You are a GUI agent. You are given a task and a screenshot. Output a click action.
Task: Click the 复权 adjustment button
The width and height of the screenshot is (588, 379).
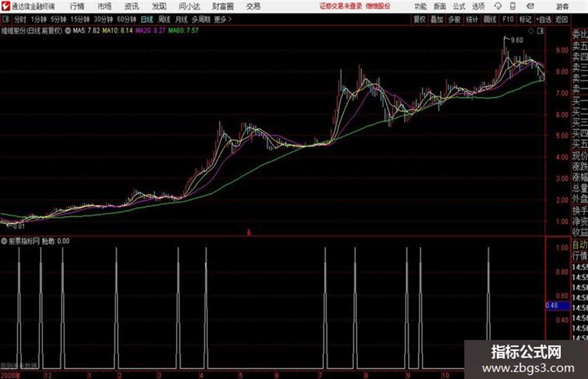(419, 19)
